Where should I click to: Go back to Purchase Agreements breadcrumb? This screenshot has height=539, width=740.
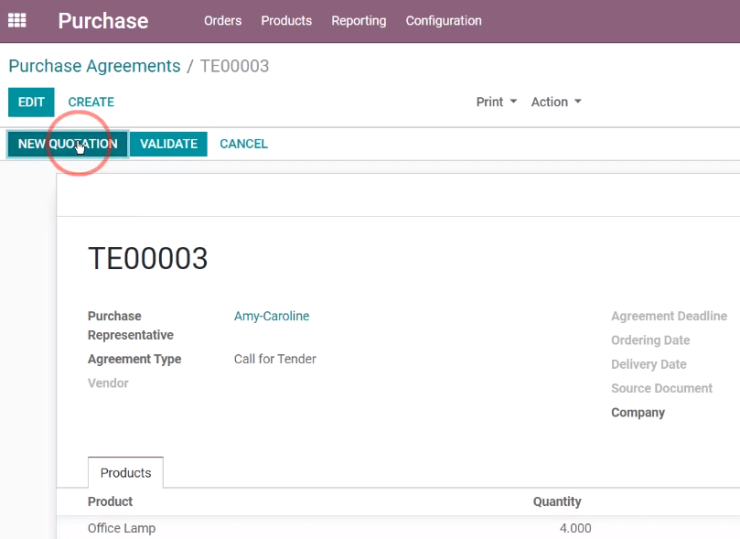pos(94,66)
